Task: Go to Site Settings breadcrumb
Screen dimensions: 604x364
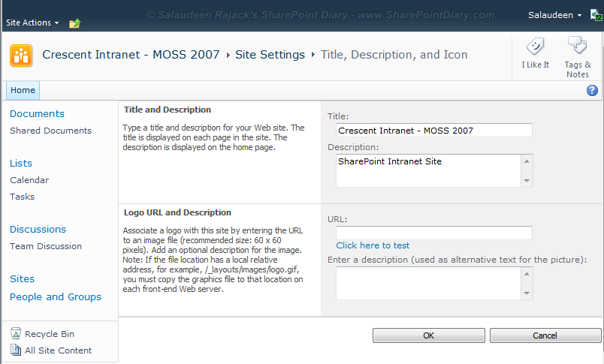Action: [270, 55]
